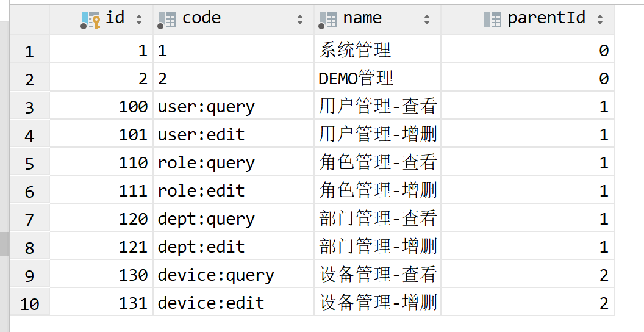This screenshot has width=644, height=332.
Task: Click the name column table icon
Action: coord(327,20)
